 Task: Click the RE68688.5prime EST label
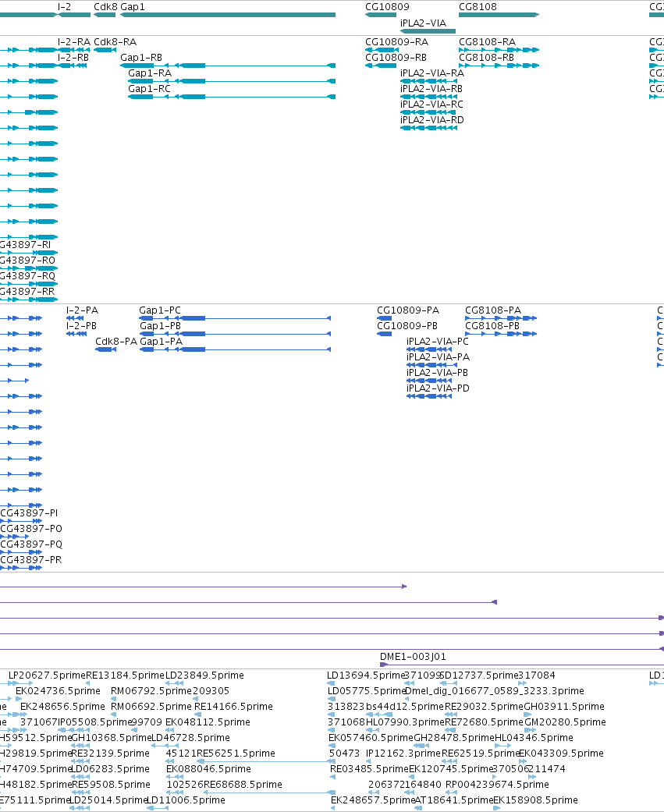(x=243, y=784)
